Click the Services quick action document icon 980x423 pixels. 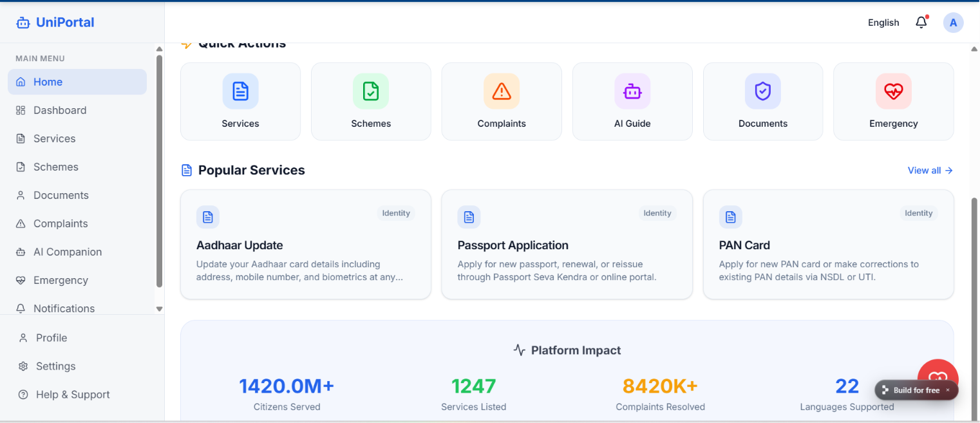click(241, 91)
